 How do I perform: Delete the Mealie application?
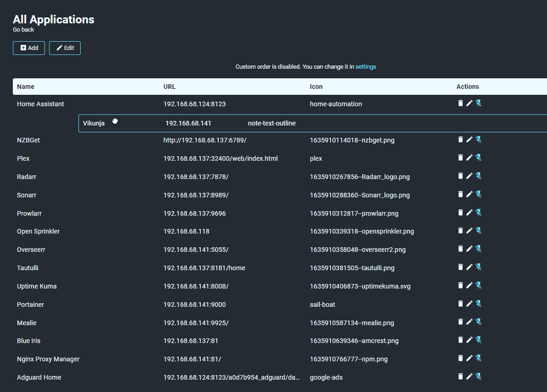click(x=460, y=322)
